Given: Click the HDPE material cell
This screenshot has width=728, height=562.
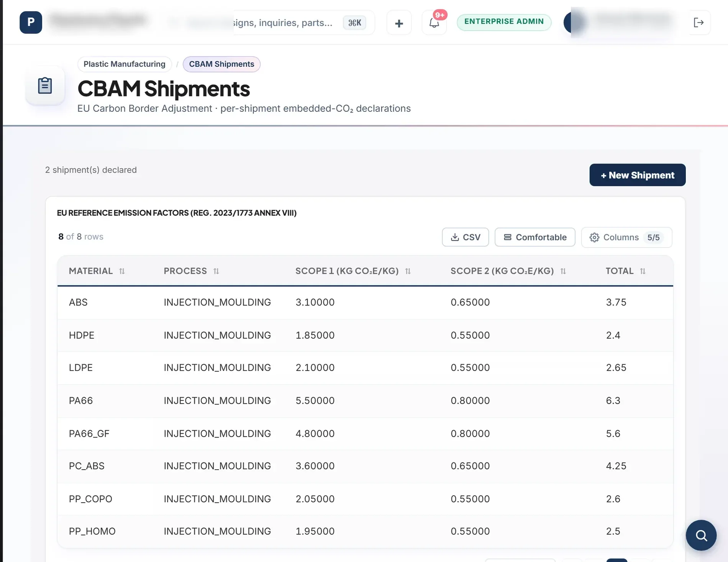Looking at the screenshot, I should pos(82,335).
